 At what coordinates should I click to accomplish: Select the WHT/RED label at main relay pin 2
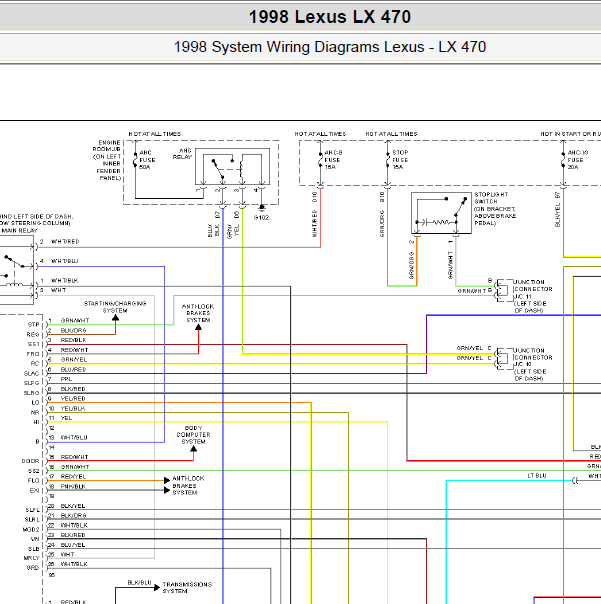[x=65, y=242]
